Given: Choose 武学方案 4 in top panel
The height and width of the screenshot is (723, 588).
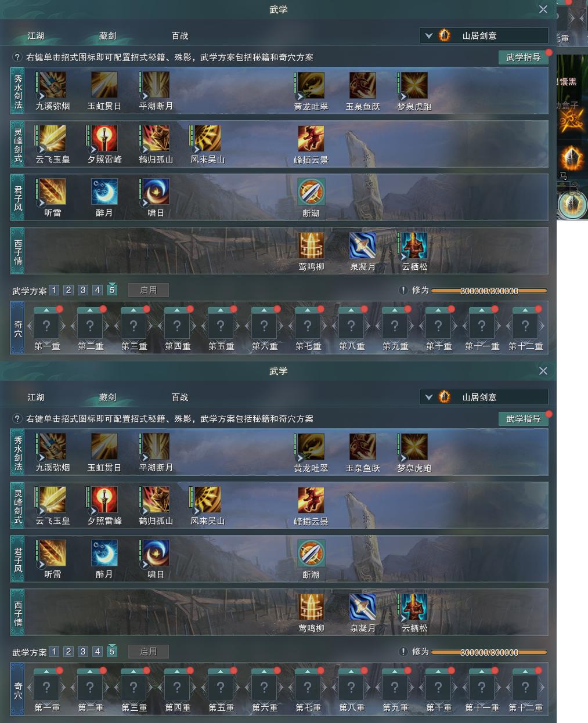Looking at the screenshot, I should [98, 290].
